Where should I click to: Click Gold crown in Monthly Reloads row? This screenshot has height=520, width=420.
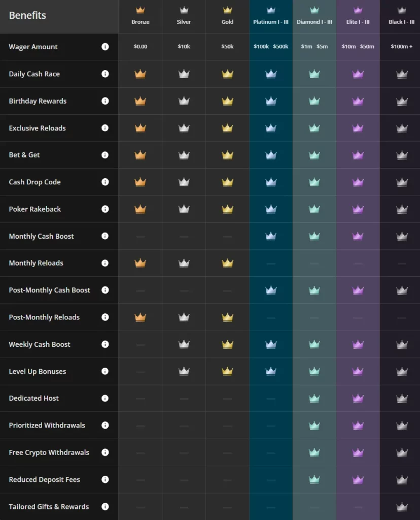click(228, 263)
